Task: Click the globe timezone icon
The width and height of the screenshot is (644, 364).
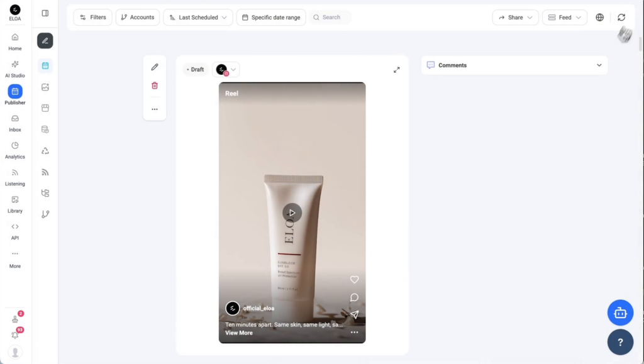Action: [599, 17]
